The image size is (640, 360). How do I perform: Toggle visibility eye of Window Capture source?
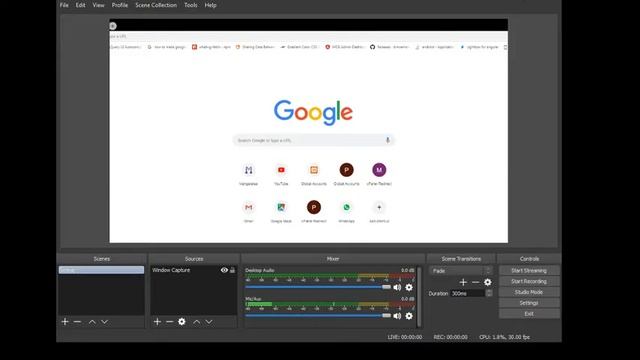(x=224, y=270)
